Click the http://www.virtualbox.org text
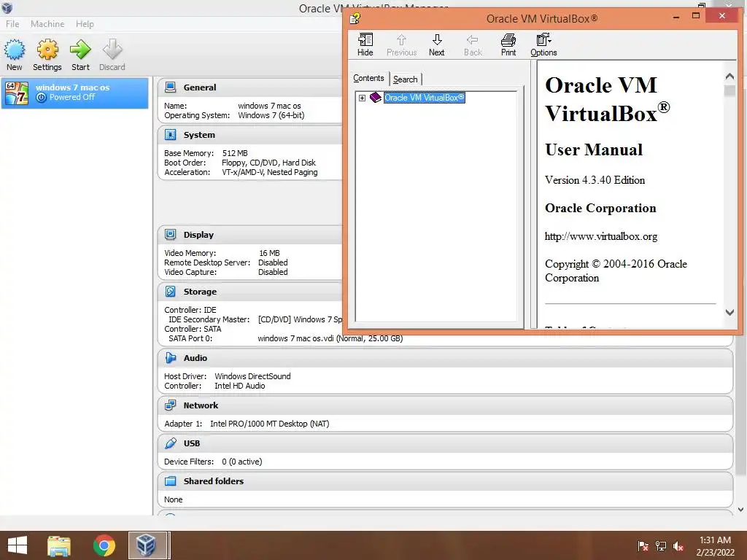The image size is (747, 560). coord(601,236)
